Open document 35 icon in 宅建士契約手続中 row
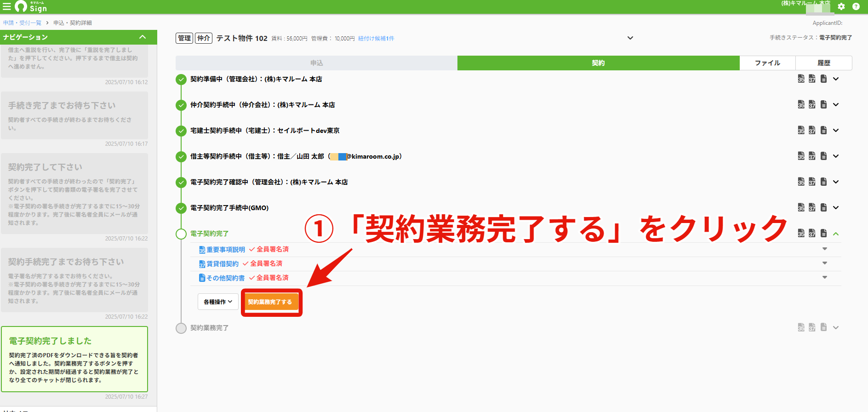 pos(801,130)
